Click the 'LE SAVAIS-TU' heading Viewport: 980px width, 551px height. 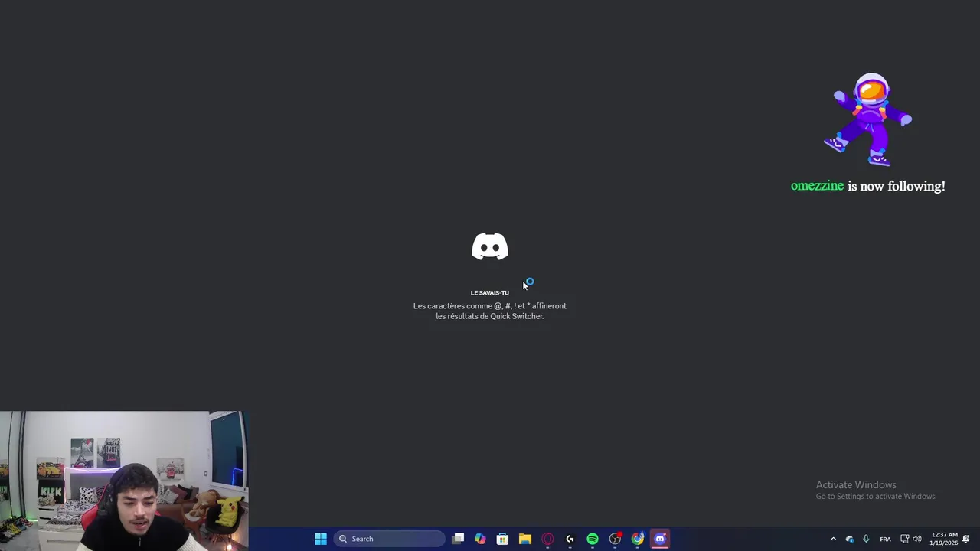[x=490, y=292]
